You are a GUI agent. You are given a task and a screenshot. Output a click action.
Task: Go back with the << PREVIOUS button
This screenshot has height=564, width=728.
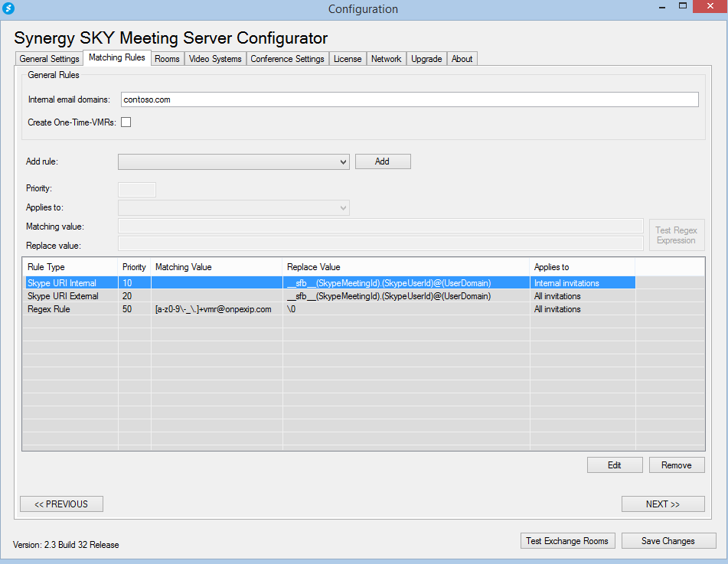pyautogui.click(x=61, y=504)
